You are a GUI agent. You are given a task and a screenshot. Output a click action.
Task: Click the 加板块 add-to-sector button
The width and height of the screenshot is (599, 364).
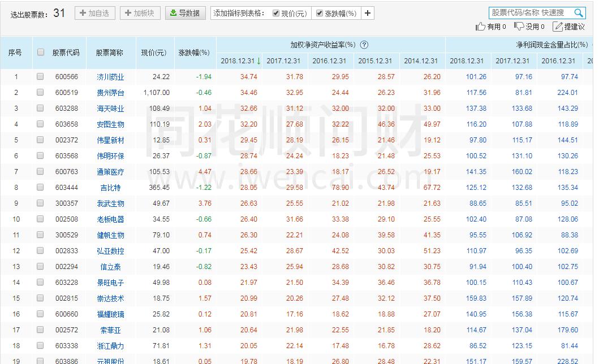(x=139, y=13)
